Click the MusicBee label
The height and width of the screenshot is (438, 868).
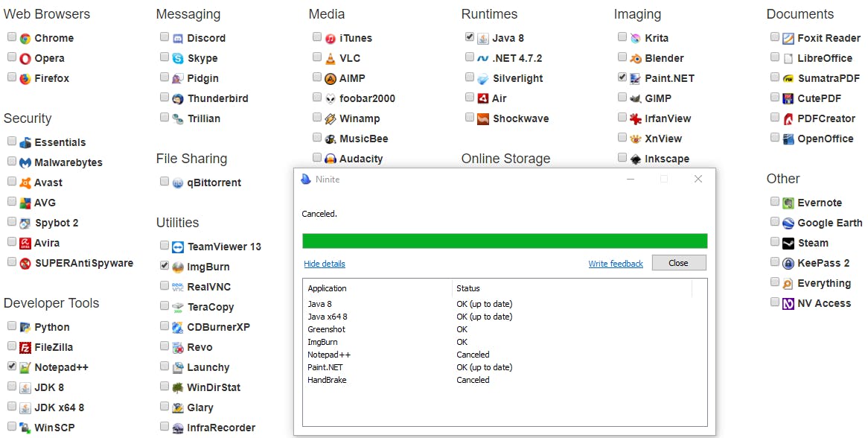364,139
